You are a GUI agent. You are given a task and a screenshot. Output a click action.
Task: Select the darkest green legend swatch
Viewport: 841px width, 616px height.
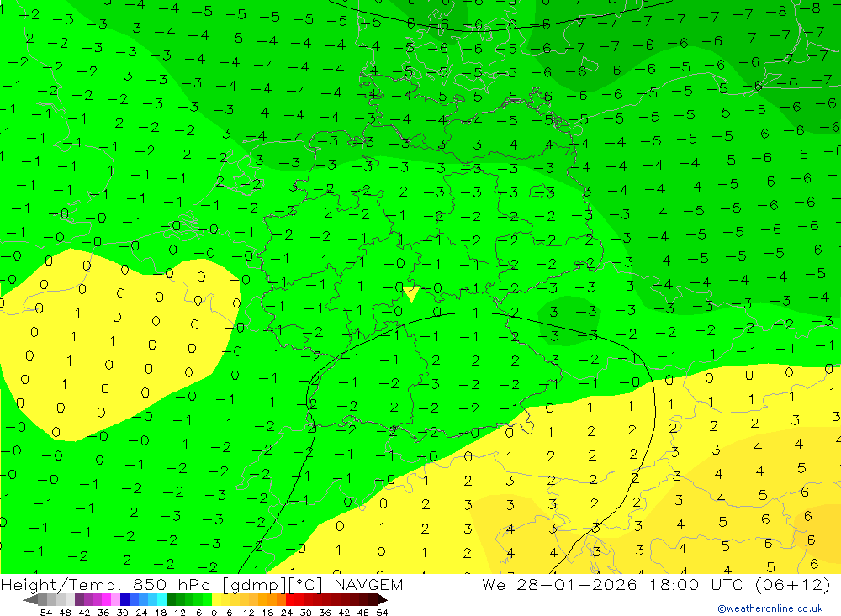tap(171, 600)
